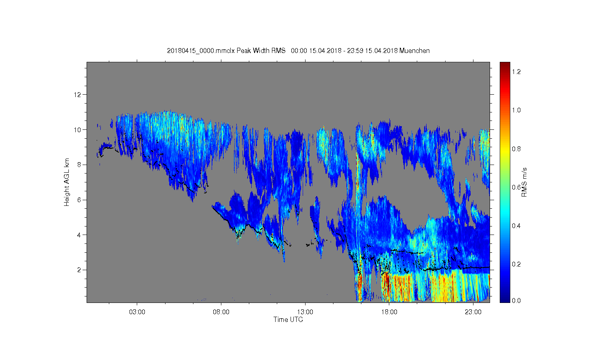Click the colorbar value 0.2
The width and height of the screenshot is (607, 364).
point(516,264)
